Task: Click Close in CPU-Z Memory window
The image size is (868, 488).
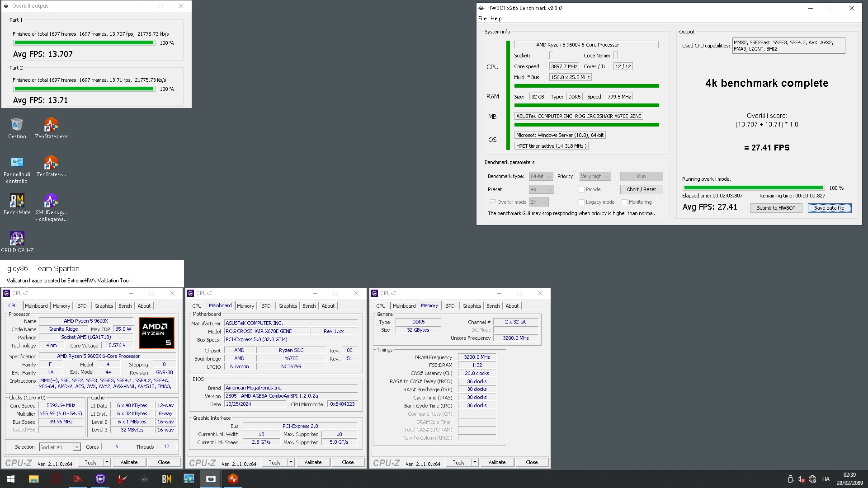Action: [532, 462]
